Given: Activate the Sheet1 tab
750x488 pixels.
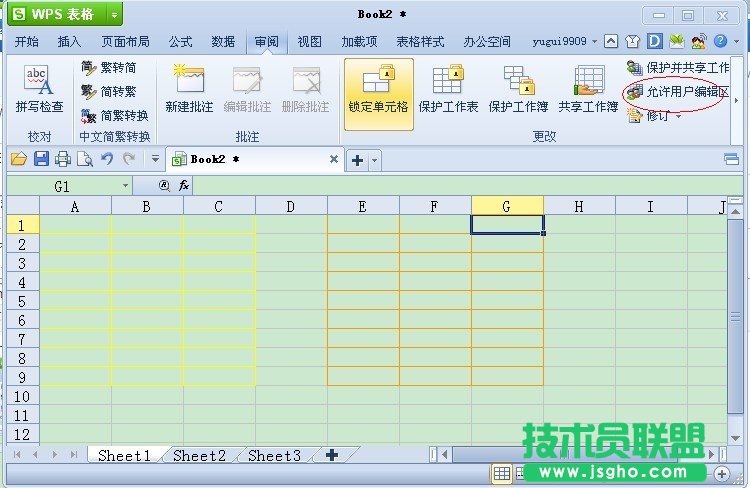Looking at the screenshot, I should point(124,455).
